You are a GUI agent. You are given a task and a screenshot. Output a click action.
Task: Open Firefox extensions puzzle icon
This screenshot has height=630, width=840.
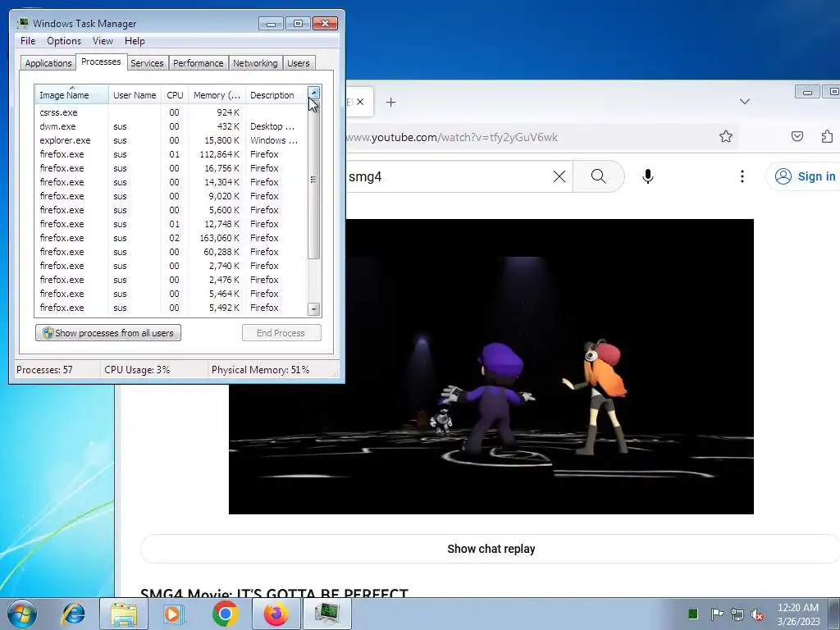tap(827, 137)
